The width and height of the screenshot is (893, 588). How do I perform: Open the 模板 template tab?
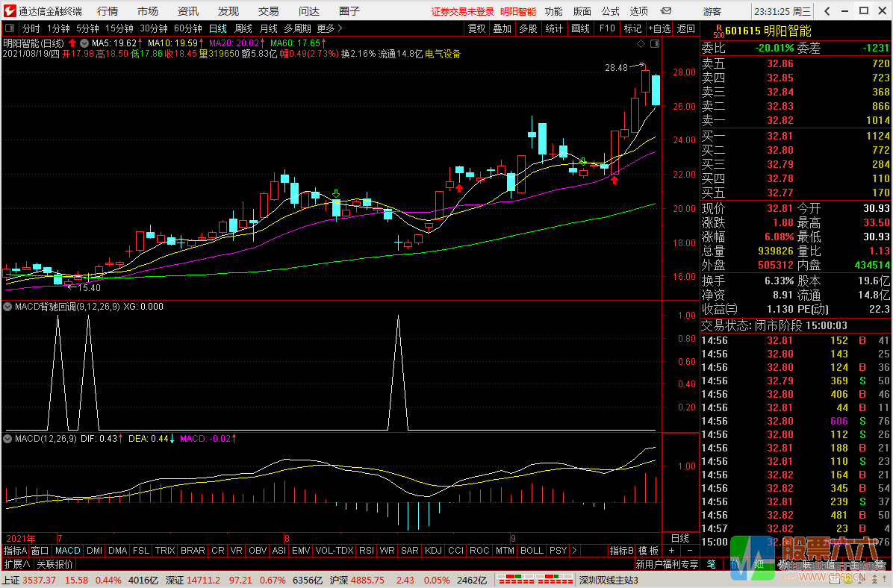(x=648, y=551)
